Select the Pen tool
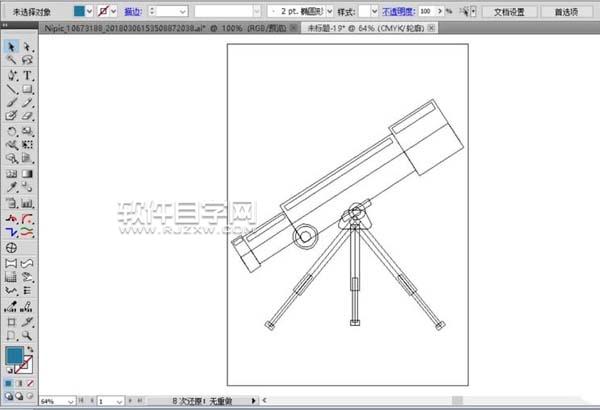The width and height of the screenshot is (600, 410). pyautogui.click(x=11, y=75)
